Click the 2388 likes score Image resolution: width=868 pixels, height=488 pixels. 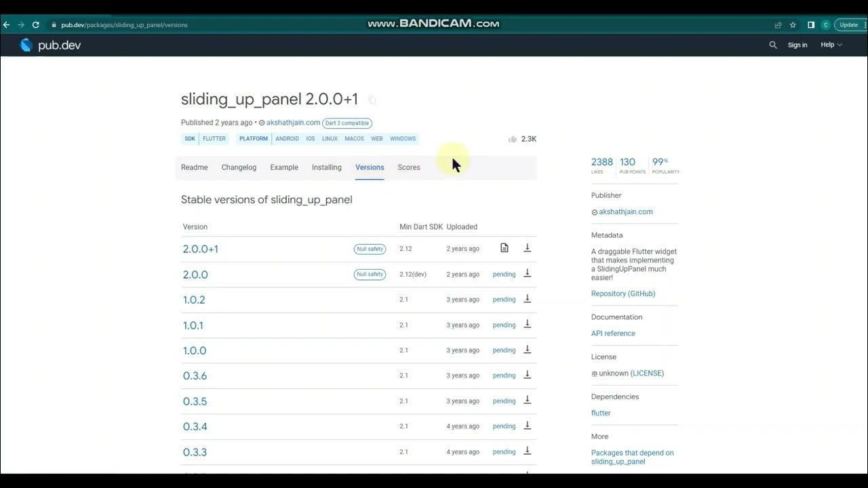point(601,165)
